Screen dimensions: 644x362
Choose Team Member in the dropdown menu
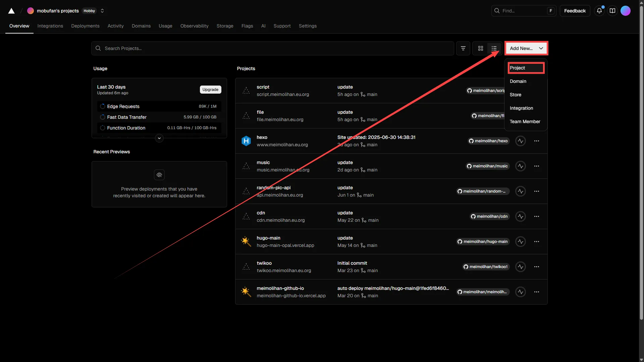(x=525, y=121)
